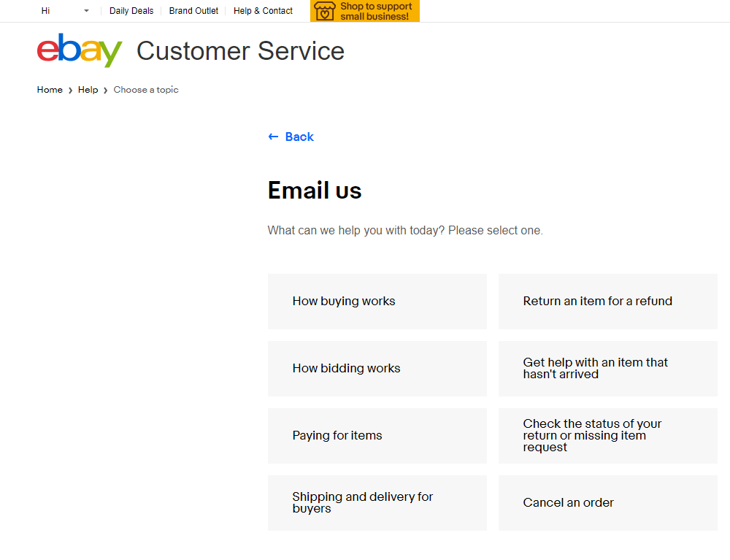This screenshot has width=730, height=560.
Task: Expand the Hi account dropdown arrow
Action: 86,11
